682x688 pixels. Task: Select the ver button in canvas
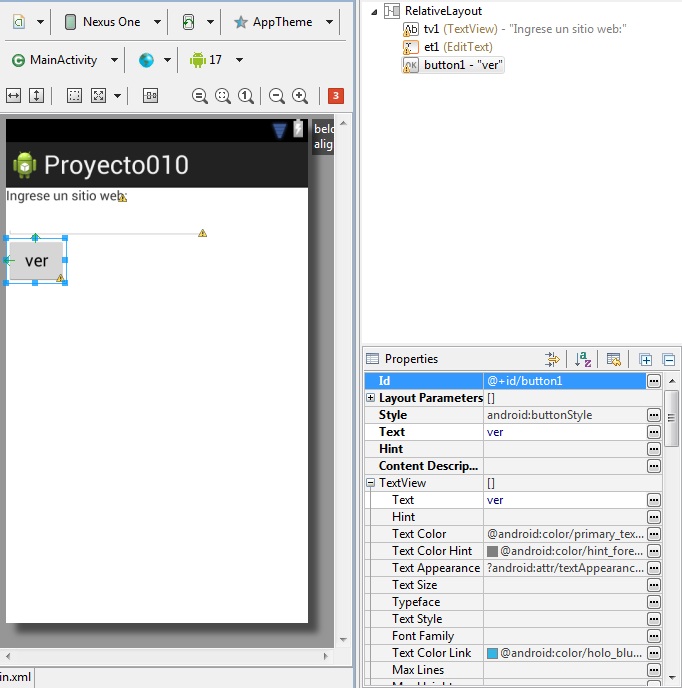pyautogui.click(x=36, y=261)
